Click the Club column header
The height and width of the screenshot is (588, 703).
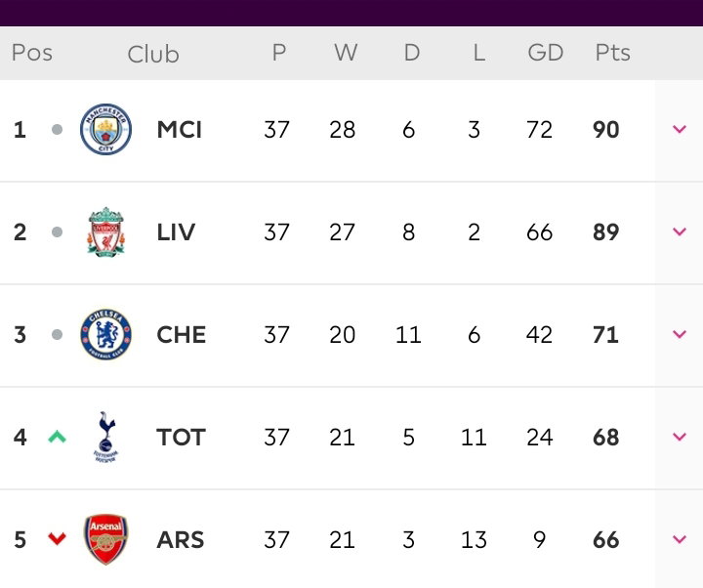point(153,55)
